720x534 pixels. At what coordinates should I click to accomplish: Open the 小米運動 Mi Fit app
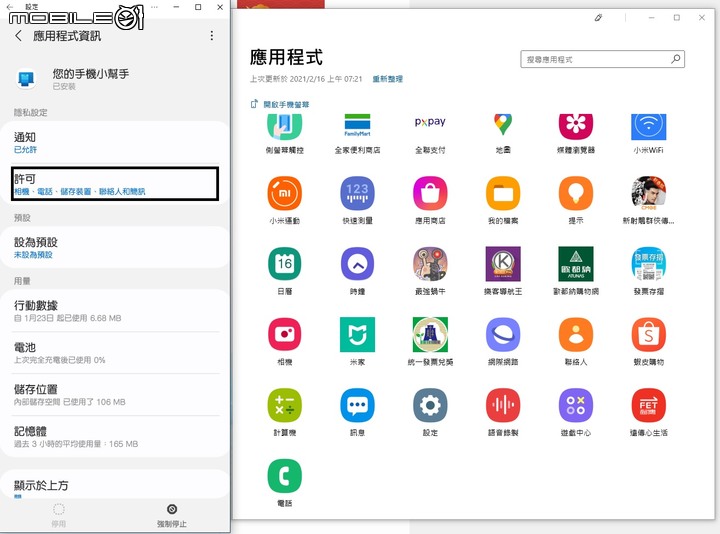[284, 193]
